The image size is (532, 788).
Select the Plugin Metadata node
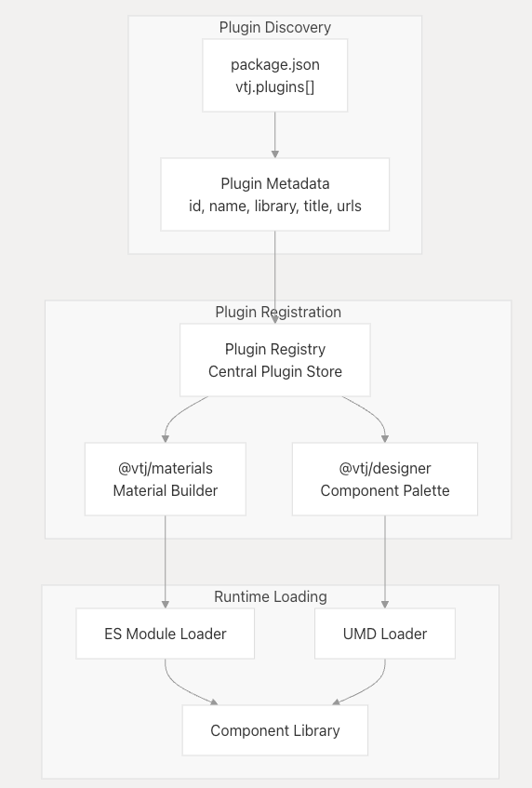(x=274, y=194)
